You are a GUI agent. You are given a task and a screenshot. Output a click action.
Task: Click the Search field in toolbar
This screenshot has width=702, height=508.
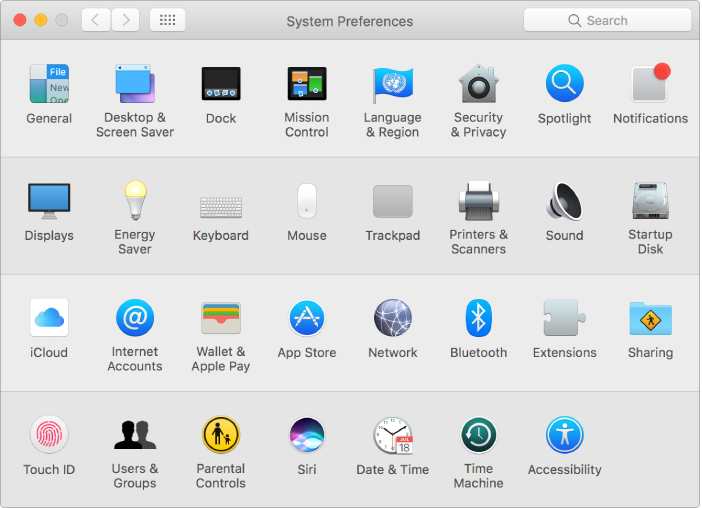pos(607,20)
